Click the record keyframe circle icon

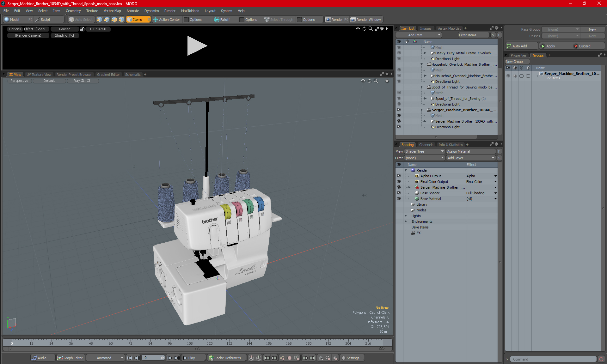(289, 358)
